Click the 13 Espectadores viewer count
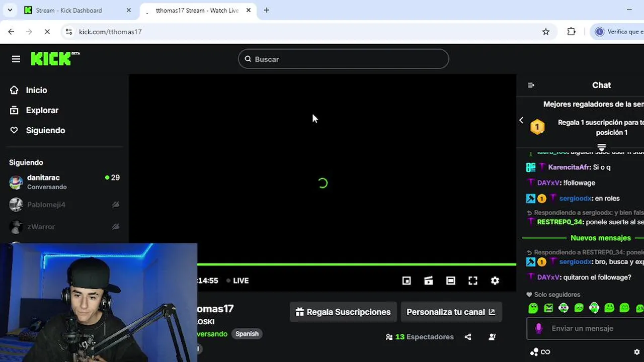Image resolution: width=644 pixels, height=362 pixels. point(420,337)
